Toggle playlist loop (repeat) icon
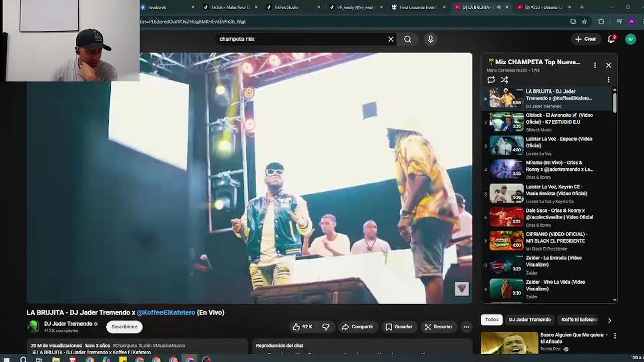This screenshot has height=362, width=644. [x=491, y=80]
